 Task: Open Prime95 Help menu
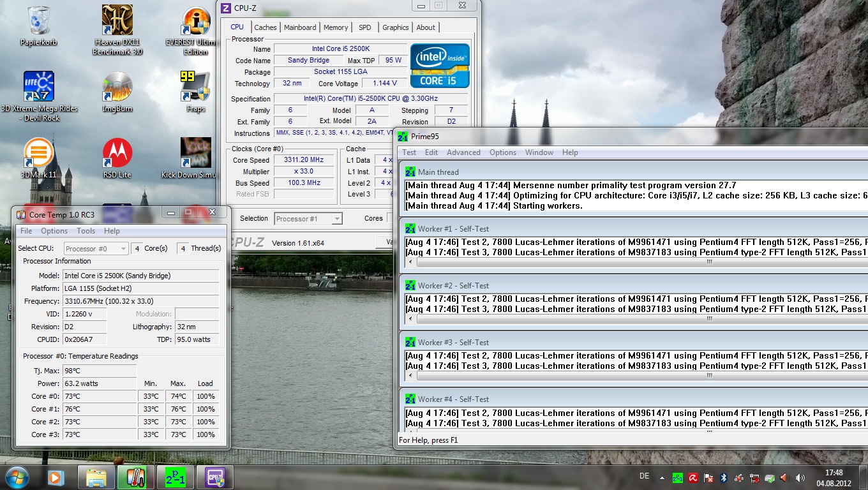pyautogui.click(x=570, y=152)
